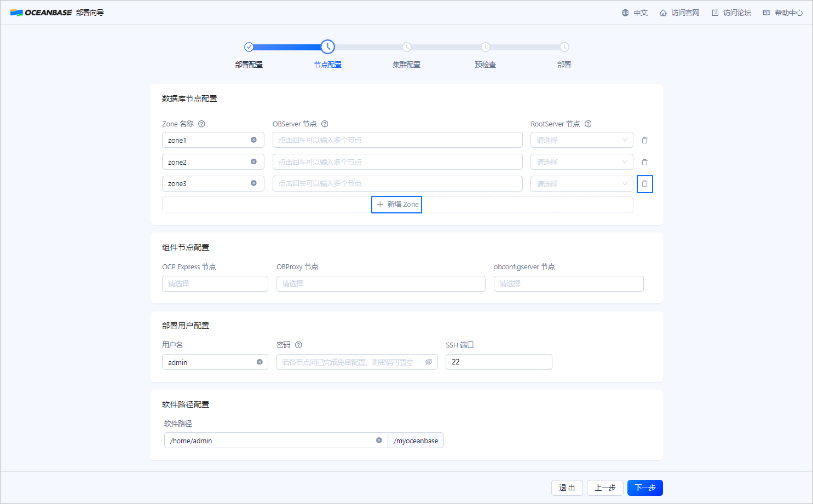This screenshot has width=813, height=504.
Task: Open the zone2 RootServer dropdown
Action: point(581,162)
